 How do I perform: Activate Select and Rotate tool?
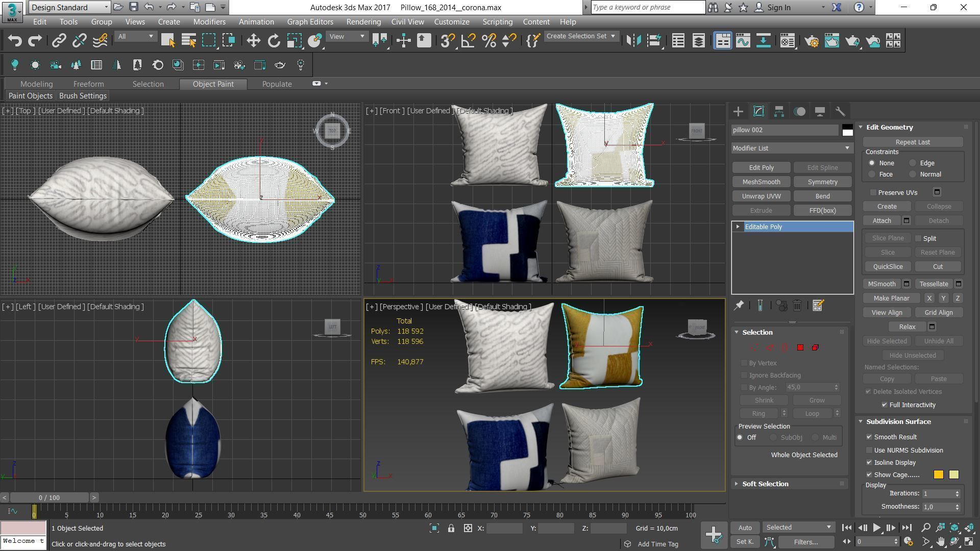(274, 41)
